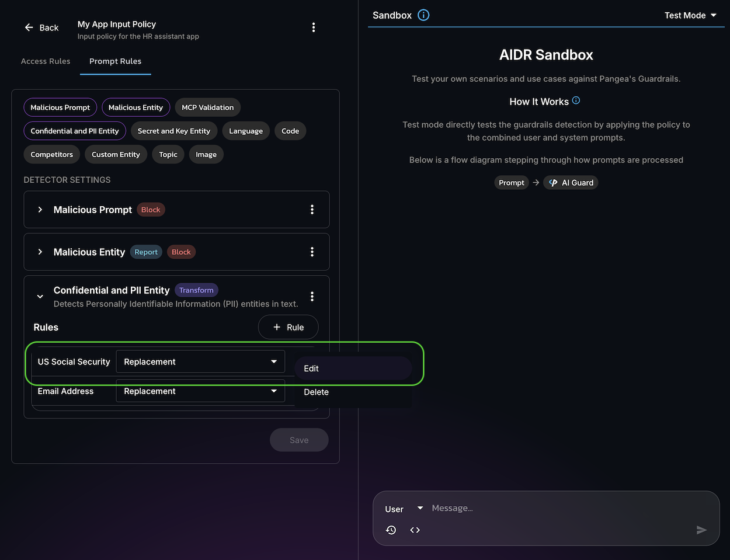
Task: Expand the Malicious Prompt settings row
Action: pyautogui.click(x=40, y=210)
